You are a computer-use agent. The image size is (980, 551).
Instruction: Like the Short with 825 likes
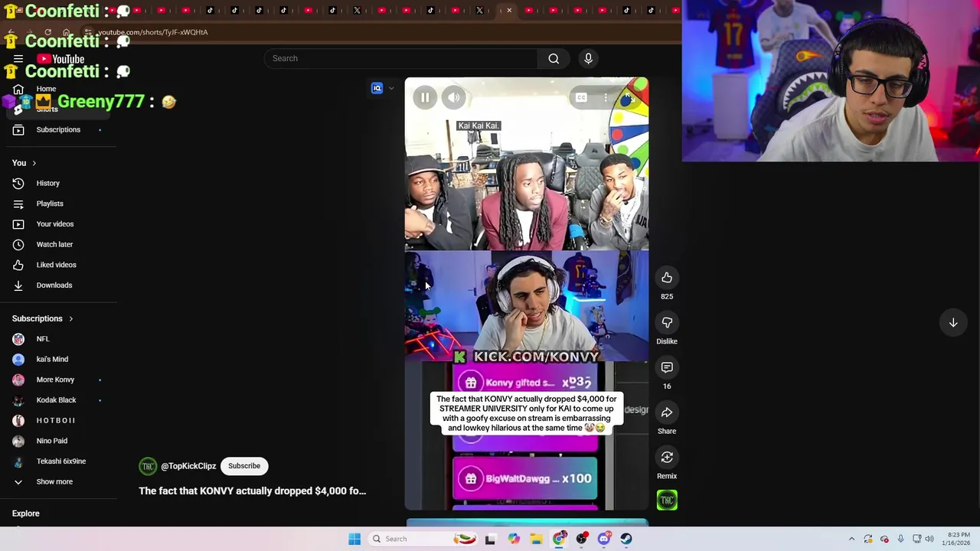point(667,278)
